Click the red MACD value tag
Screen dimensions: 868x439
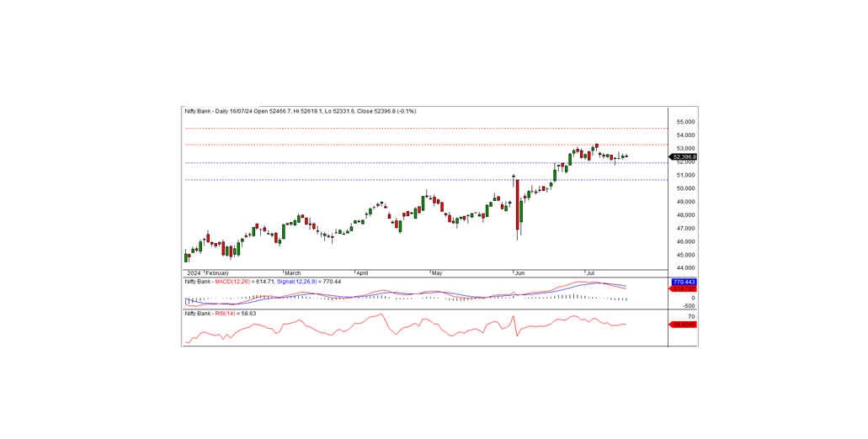[x=683, y=289]
